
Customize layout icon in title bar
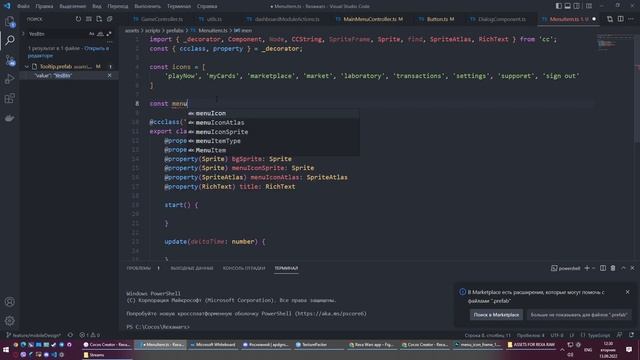589,6
